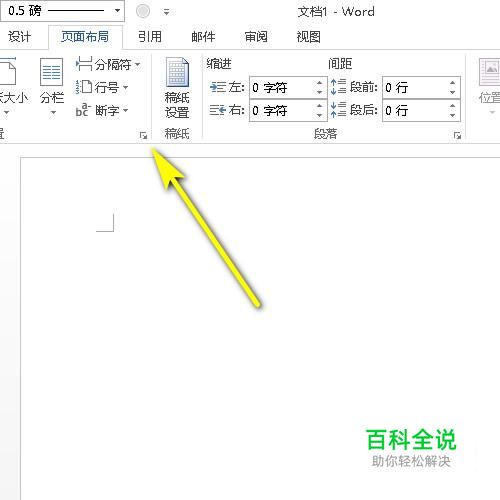Switch to the 邮件 tab
This screenshot has width=500, height=500.
(x=203, y=36)
